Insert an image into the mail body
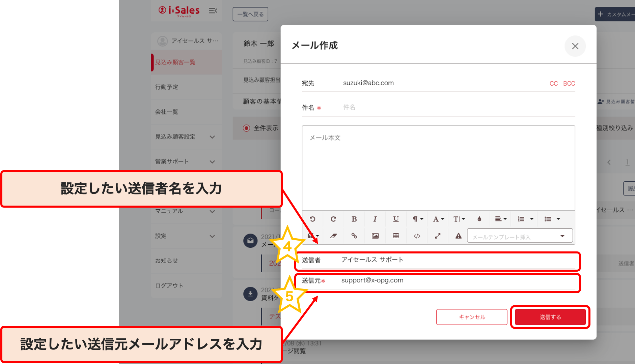The height and width of the screenshot is (364, 635). [x=375, y=236]
